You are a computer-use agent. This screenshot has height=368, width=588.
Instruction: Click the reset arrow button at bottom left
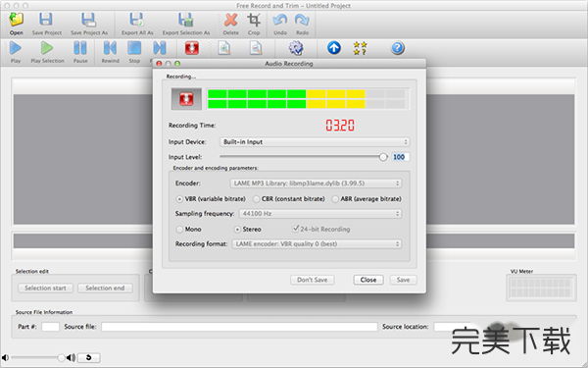89,357
